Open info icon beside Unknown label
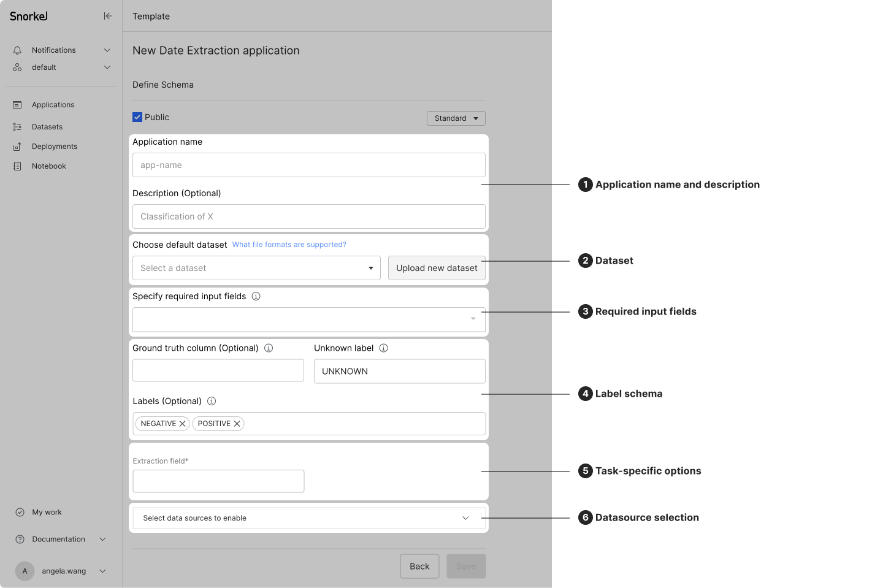The image size is (883, 588). [384, 348]
